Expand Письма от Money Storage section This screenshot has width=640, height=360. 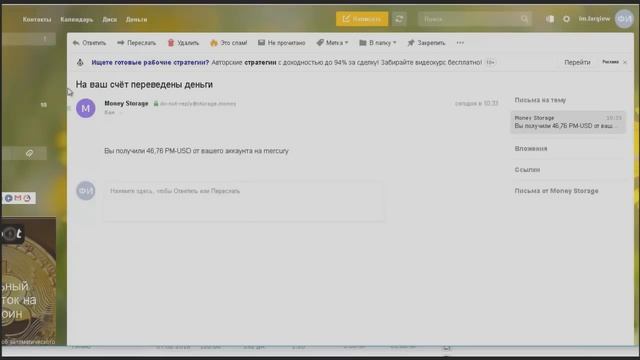[556, 191]
